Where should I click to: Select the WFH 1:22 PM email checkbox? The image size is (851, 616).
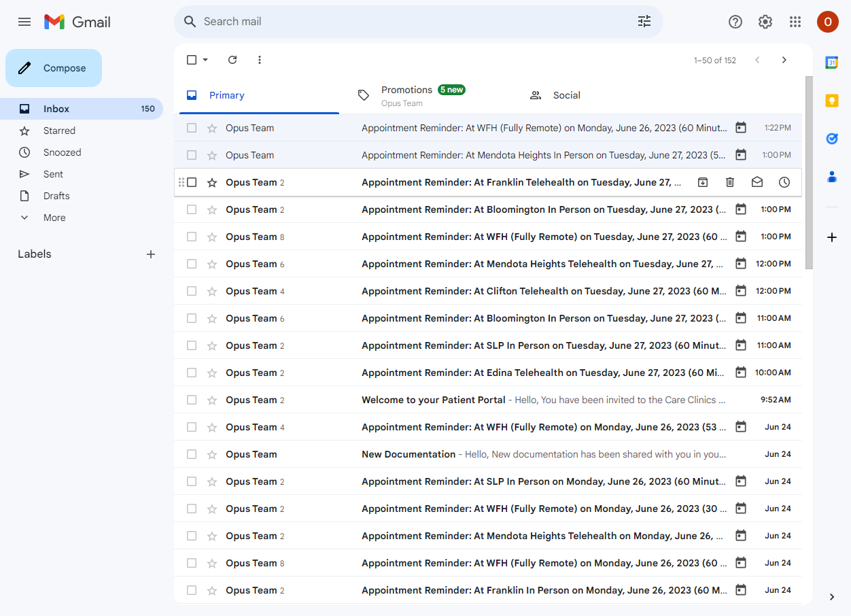click(x=192, y=128)
